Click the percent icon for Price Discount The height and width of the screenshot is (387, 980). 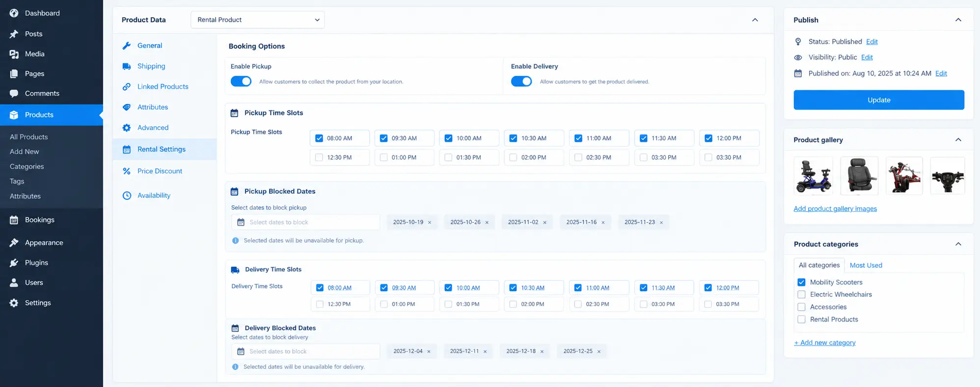coord(127,171)
